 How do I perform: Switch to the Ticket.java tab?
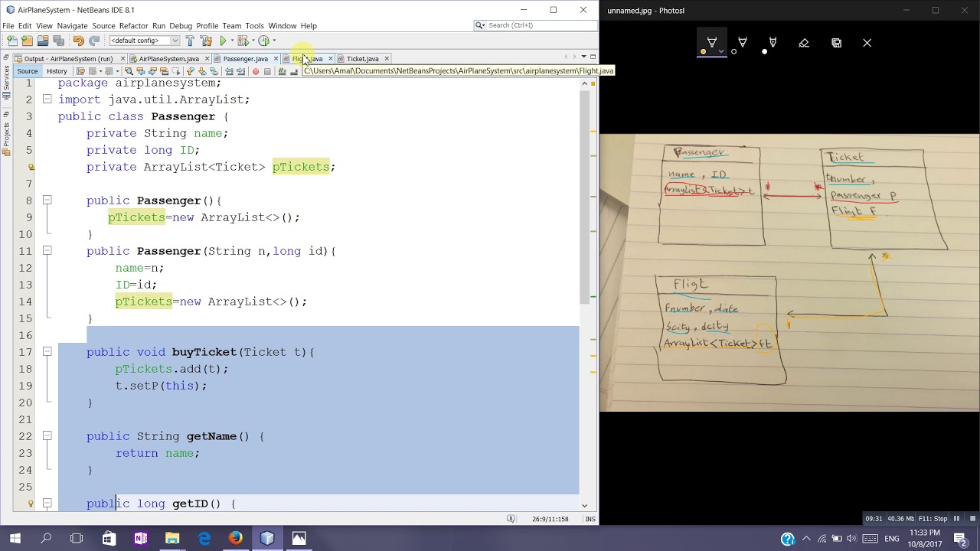[362, 58]
